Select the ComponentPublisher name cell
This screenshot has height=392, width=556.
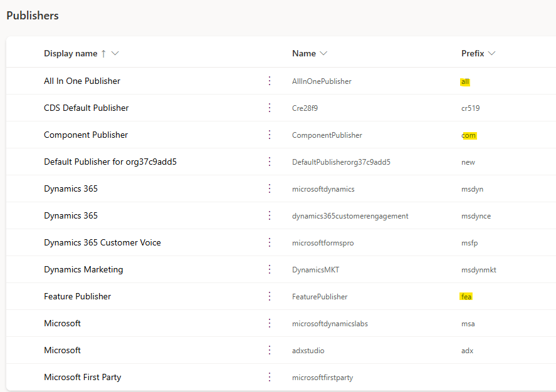[x=327, y=135]
